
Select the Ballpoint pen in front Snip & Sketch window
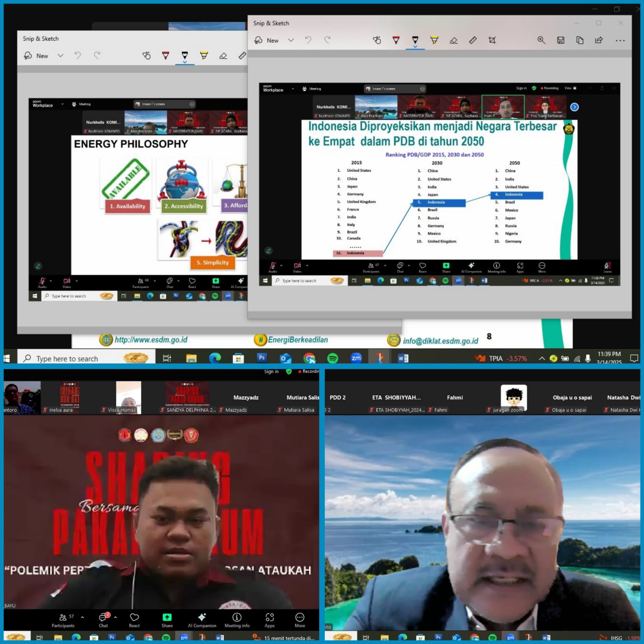pos(396,40)
